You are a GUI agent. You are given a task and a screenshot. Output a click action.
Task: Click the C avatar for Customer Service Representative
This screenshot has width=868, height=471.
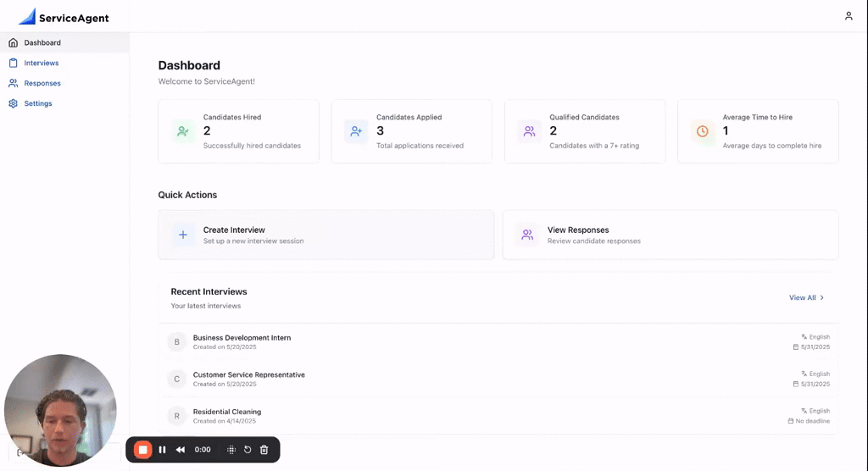pos(176,380)
